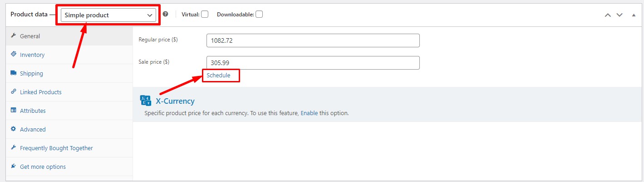Enable the Virtual checkbox
The image size is (644, 182).
[205, 14]
